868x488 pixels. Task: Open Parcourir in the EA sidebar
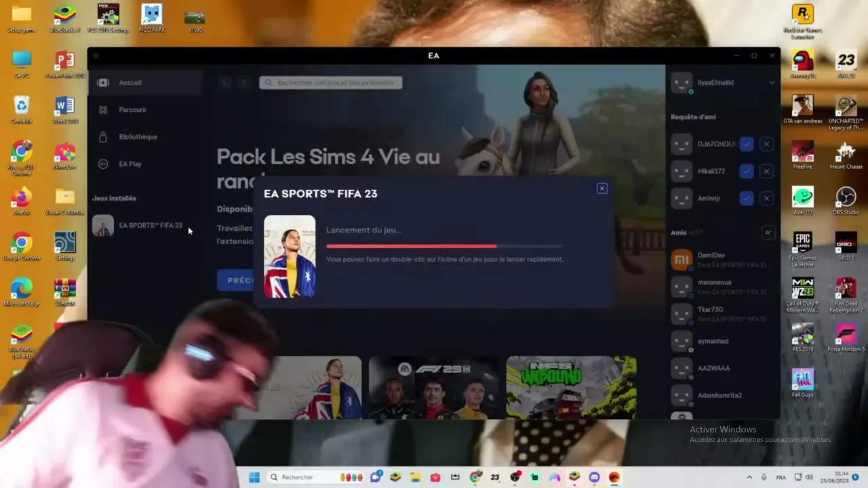tap(145, 110)
